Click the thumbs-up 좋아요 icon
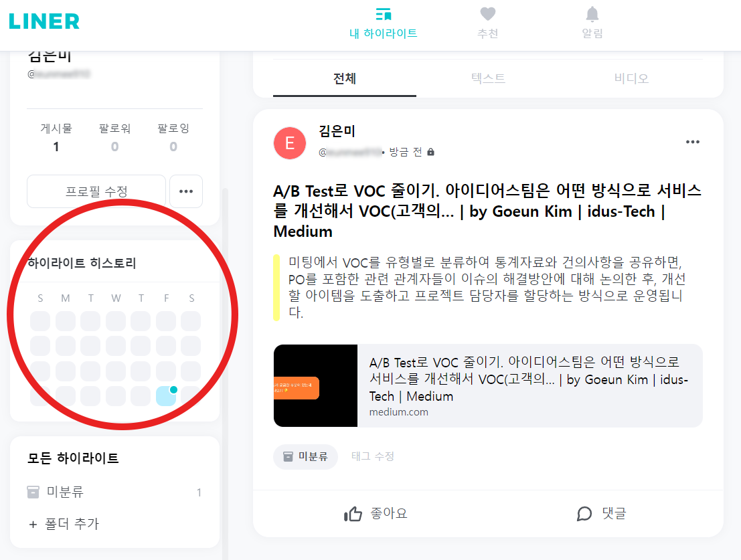The image size is (741, 560). tap(353, 514)
